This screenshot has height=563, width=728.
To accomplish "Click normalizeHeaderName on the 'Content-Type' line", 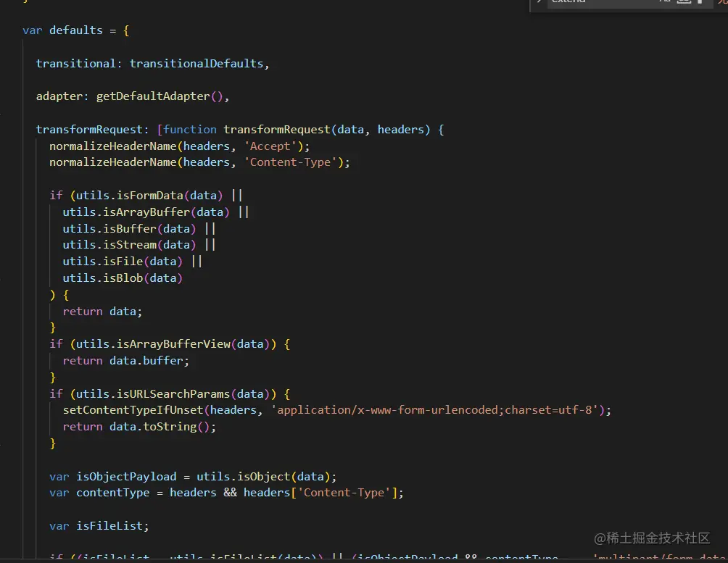I will pos(113,162).
